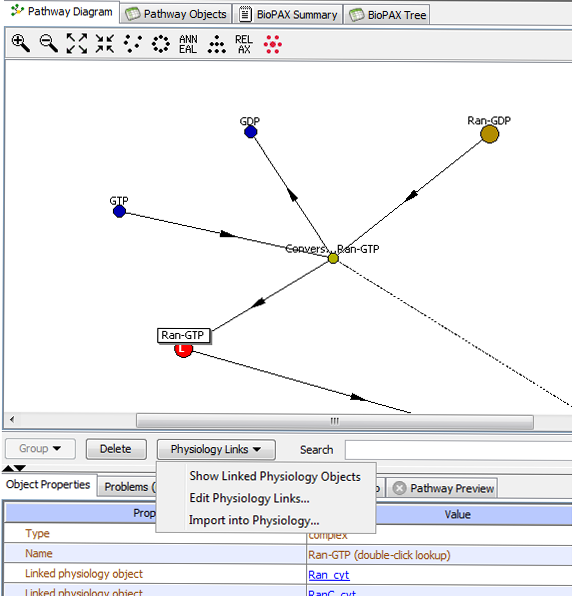The height and width of the screenshot is (596, 572).
Task: Click the zoom out magnifier icon
Action: tap(49, 43)
